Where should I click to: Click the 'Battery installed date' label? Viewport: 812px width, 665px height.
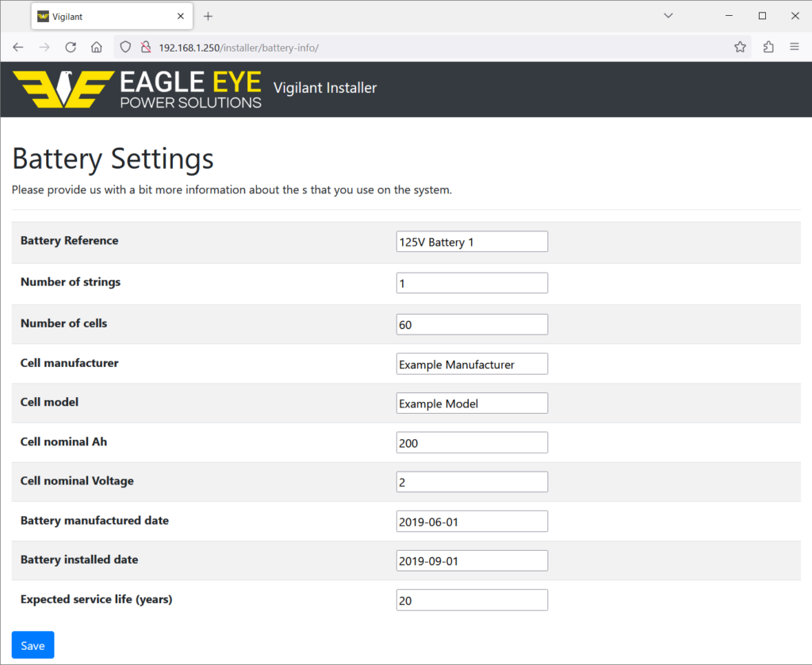(x=79, y=560)
